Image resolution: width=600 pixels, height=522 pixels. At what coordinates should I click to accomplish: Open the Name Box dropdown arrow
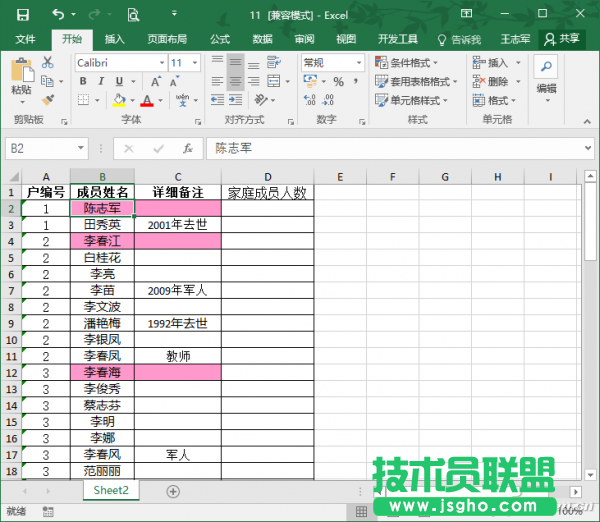(x=81, y=148)
